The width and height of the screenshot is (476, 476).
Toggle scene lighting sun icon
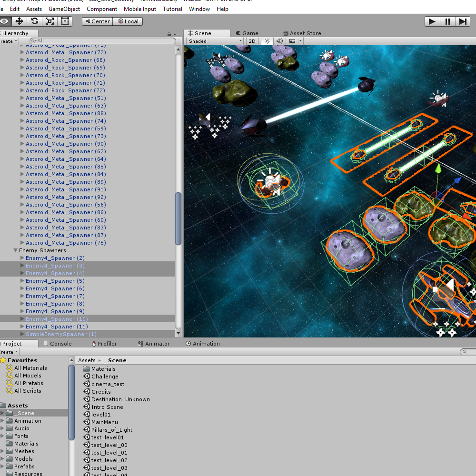pos(267,41)
